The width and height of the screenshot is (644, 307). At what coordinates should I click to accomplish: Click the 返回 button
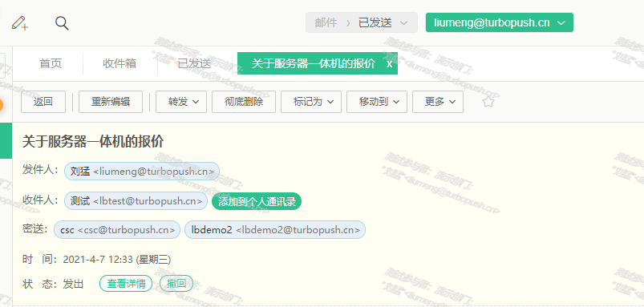point(43,102)
